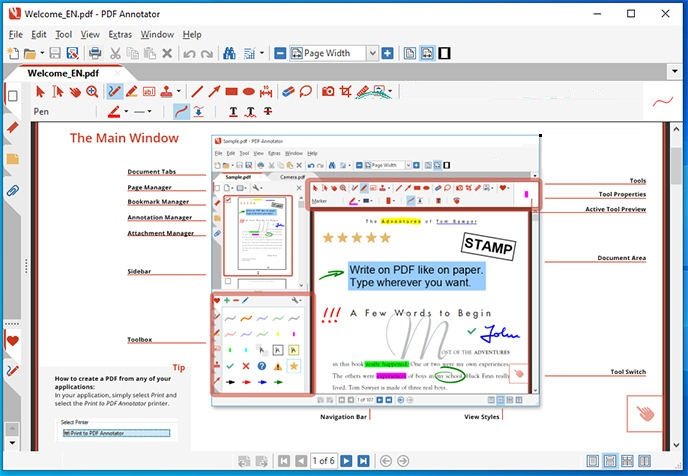The image size is (688, 476).
Task: Click the blue zoom in plus button
Action: point(387,54)
